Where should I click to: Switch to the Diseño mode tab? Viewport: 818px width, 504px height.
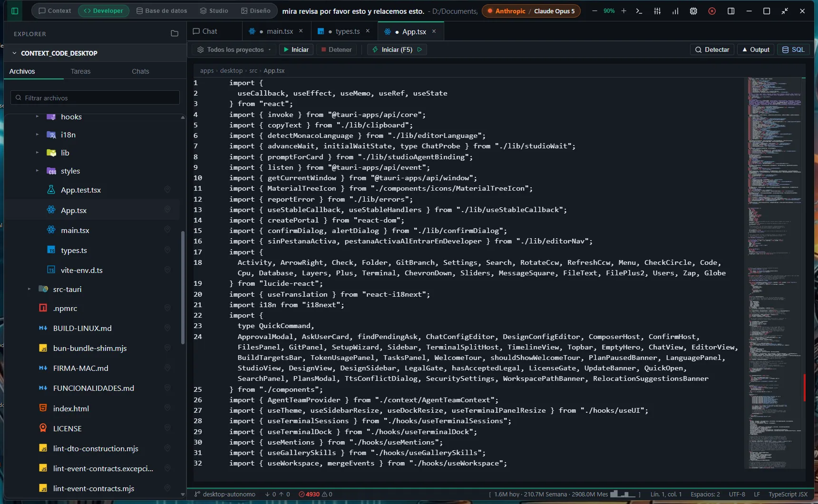coord(256,11)
